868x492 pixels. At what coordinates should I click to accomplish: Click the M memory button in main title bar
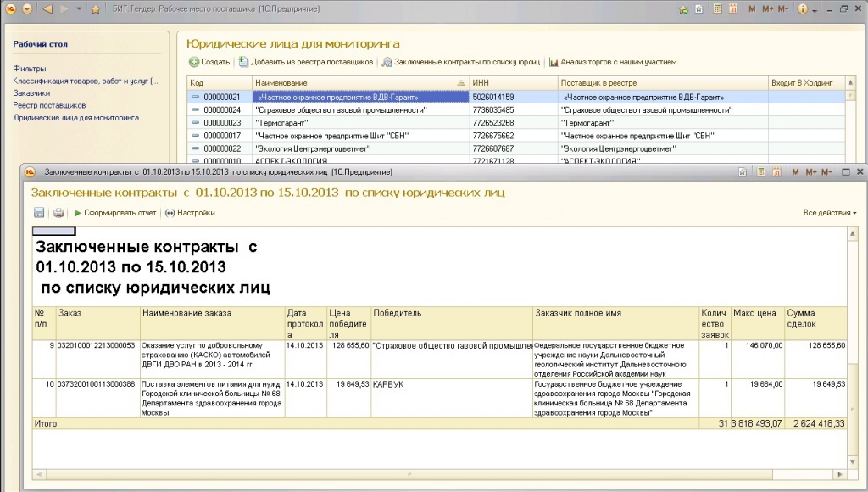(x=752, y=8)
